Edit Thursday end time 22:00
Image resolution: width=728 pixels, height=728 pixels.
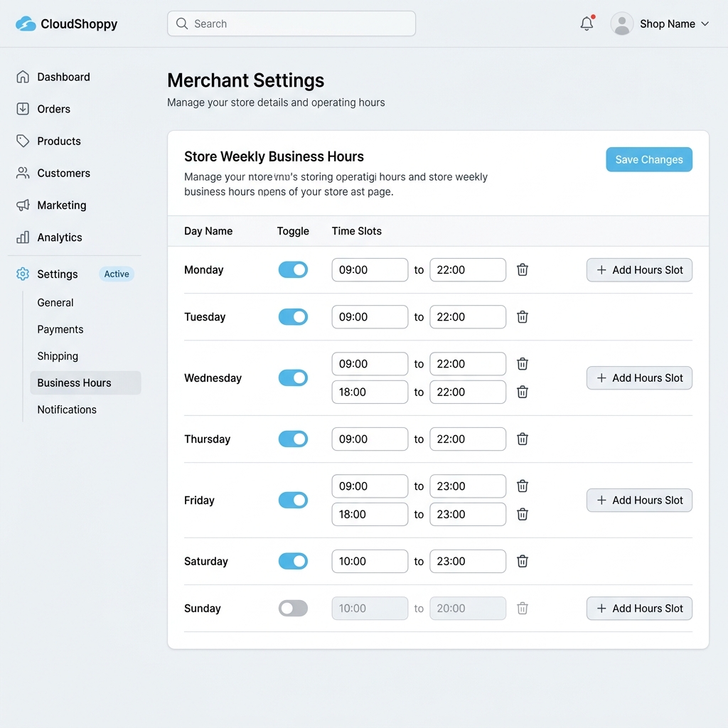coord(468,439)
